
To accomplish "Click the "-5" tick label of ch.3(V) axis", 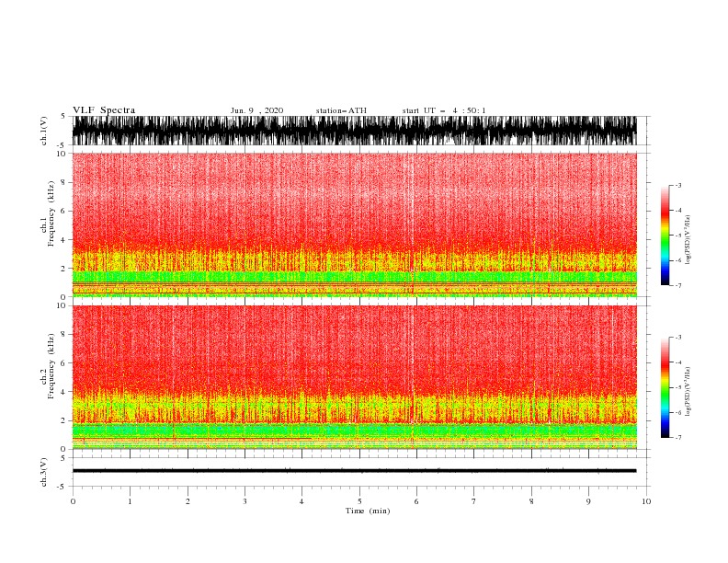I will [63, 487].
